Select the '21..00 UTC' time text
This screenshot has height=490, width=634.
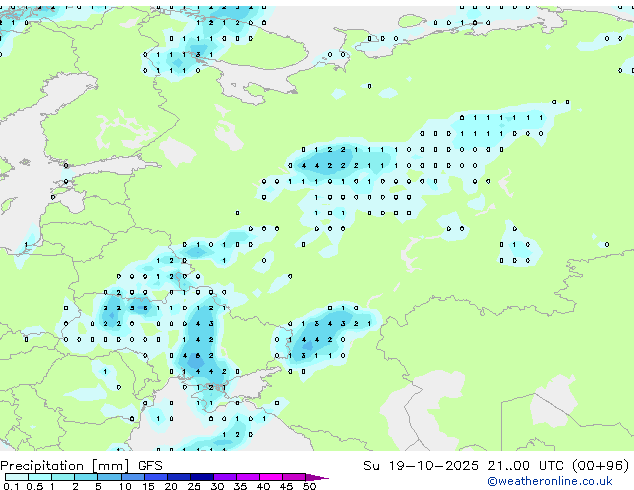point(525,466)
